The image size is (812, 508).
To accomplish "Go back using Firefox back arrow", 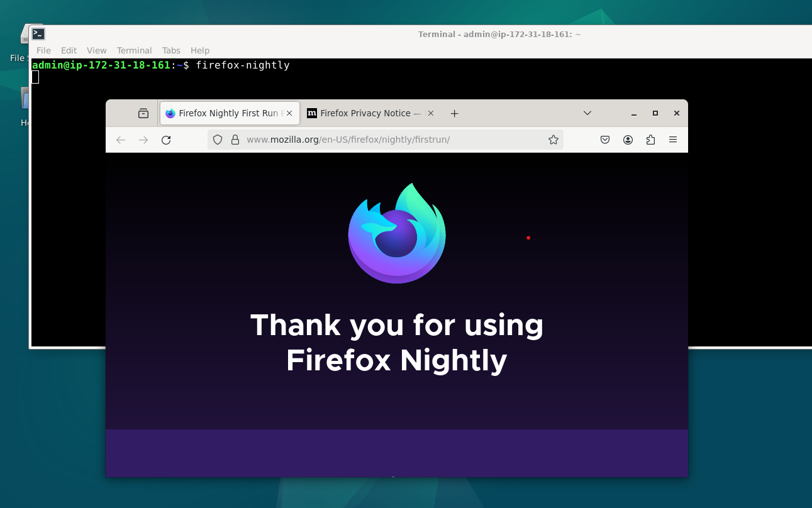I will [121, 140].
